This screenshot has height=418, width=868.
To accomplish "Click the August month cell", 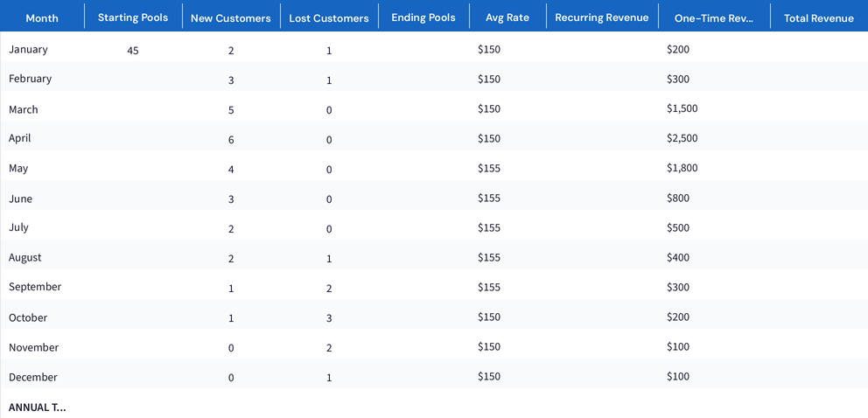I will [24, 258].
